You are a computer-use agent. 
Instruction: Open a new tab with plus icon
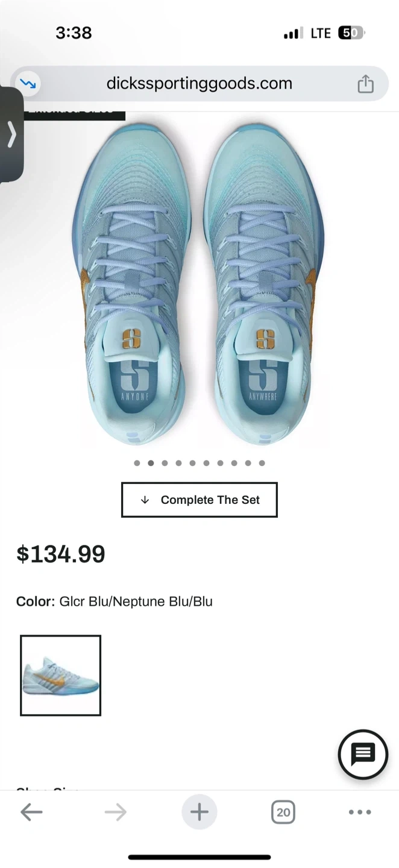[x=199, y=812]
